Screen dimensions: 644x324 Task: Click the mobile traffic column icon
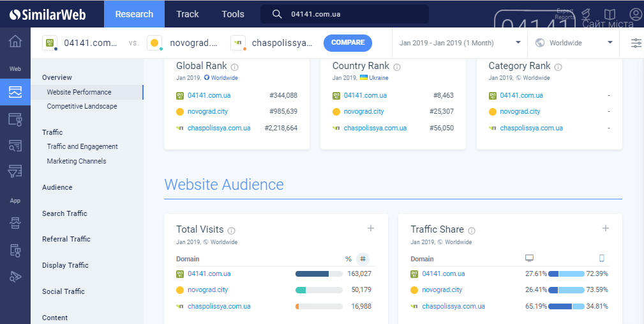pos(602,258)
